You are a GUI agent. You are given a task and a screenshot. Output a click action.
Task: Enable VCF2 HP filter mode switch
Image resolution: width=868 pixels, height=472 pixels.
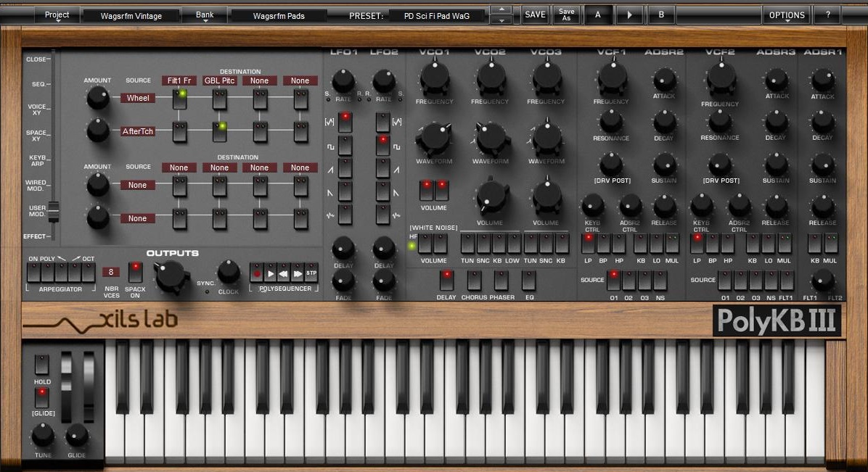pos(728,244)
